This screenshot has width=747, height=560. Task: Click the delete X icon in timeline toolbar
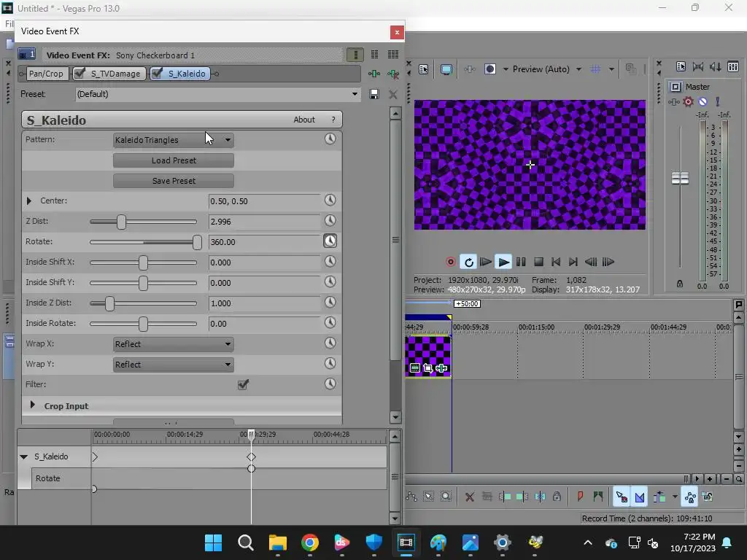469,497
